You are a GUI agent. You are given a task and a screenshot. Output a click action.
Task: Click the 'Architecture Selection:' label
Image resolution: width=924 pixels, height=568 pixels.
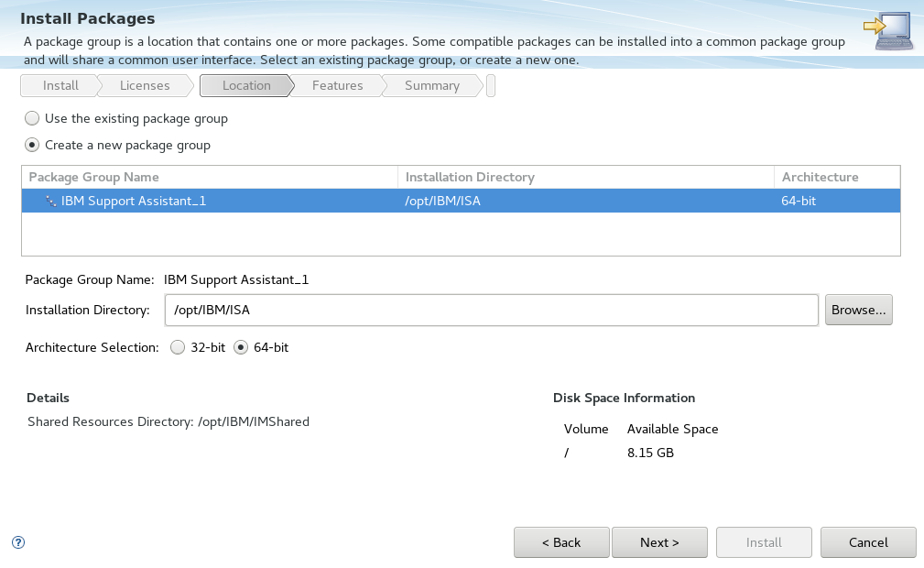click(92, 347)
